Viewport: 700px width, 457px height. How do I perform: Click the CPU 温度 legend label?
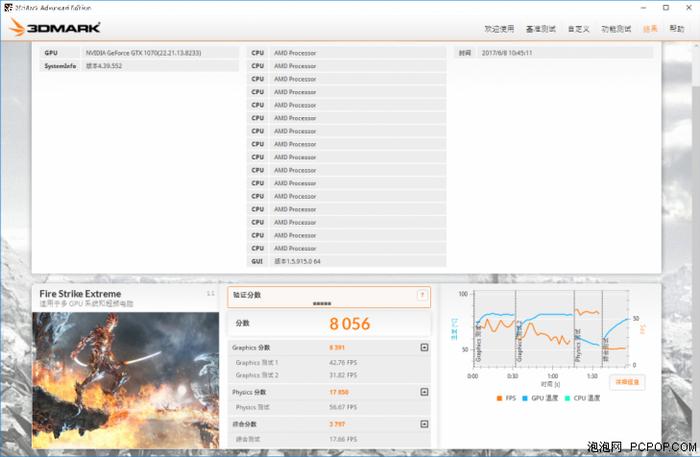coord(587,398)
